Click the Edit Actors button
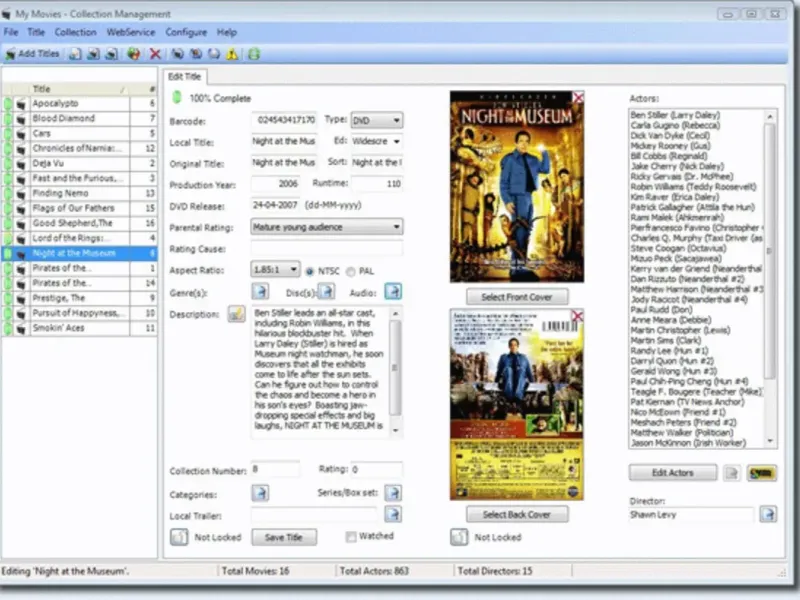This screenshot has width=800, height=600. (672, 473)
